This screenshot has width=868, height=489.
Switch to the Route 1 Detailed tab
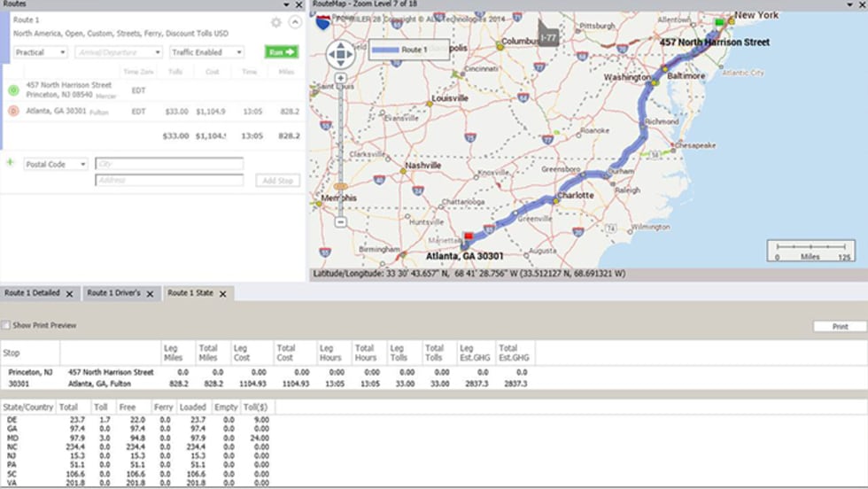point(35,292)
